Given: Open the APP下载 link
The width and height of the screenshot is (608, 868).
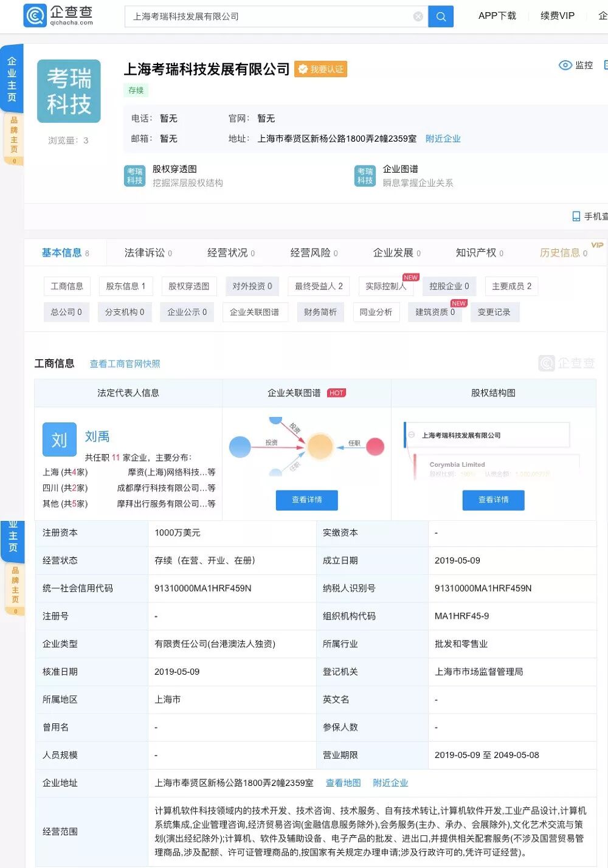Looking at the screenshot, I should (x=497, y=16).
